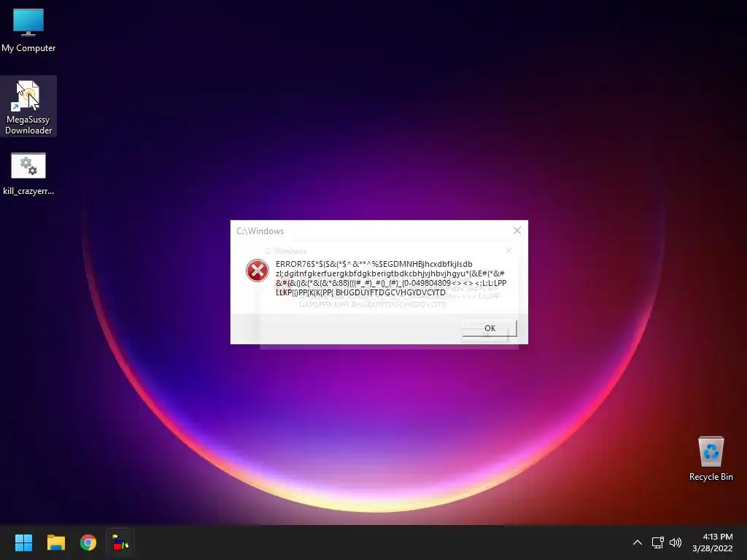The height and width of the screenshot is (560, 747).
Task: Select the kill_crazyerr... file icon
Action: (28, 174)
